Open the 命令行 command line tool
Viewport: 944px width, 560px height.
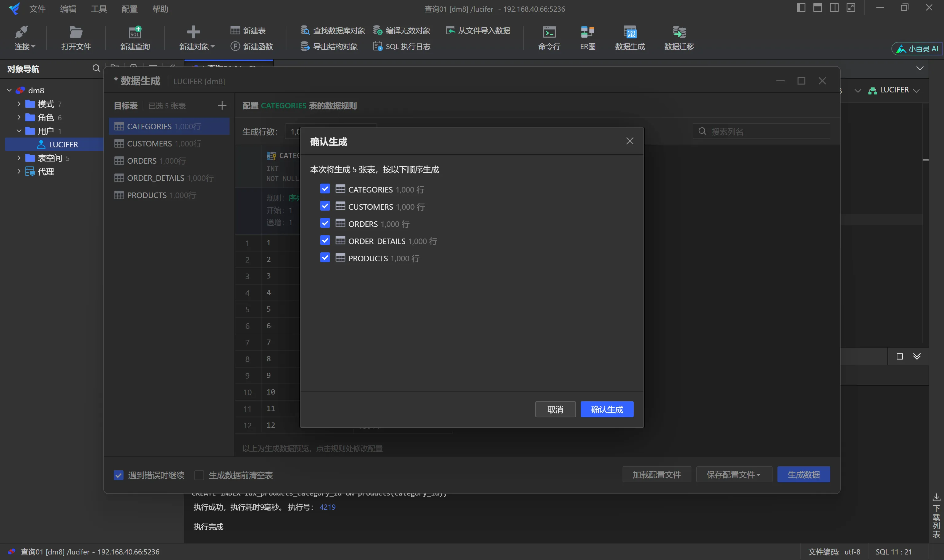(x=549, y=33)
